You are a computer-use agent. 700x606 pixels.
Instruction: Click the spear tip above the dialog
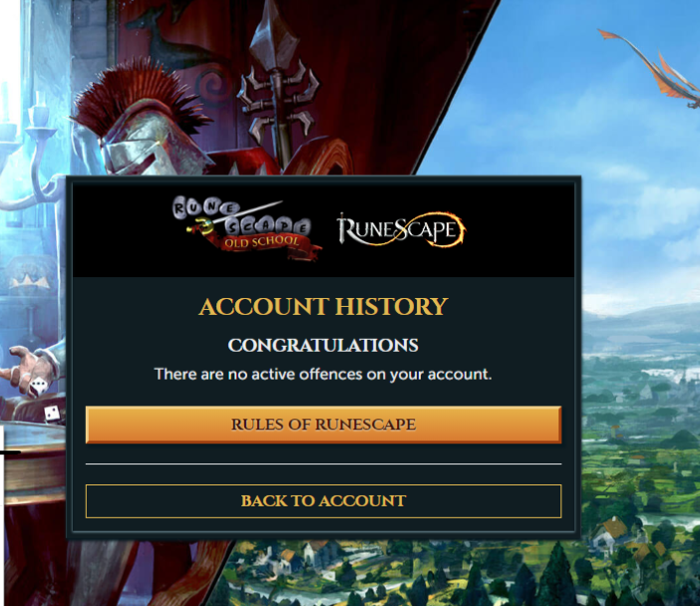269,34
